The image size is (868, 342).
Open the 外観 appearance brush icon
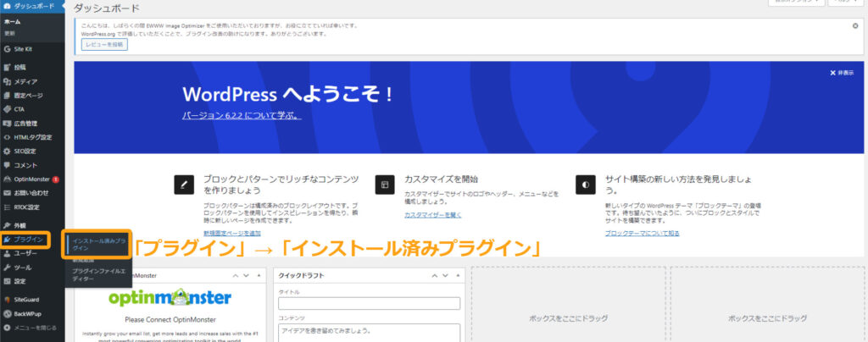click(7, 225)
